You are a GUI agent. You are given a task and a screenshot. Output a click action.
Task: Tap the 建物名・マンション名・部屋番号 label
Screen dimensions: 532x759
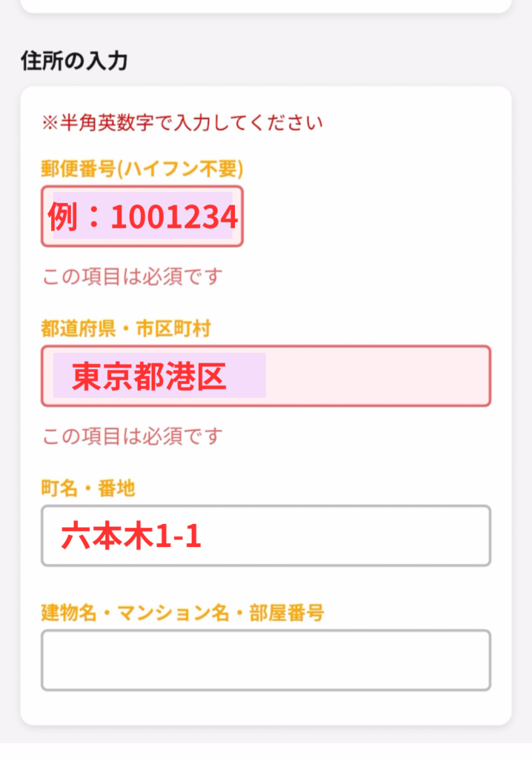pos(182,613)
